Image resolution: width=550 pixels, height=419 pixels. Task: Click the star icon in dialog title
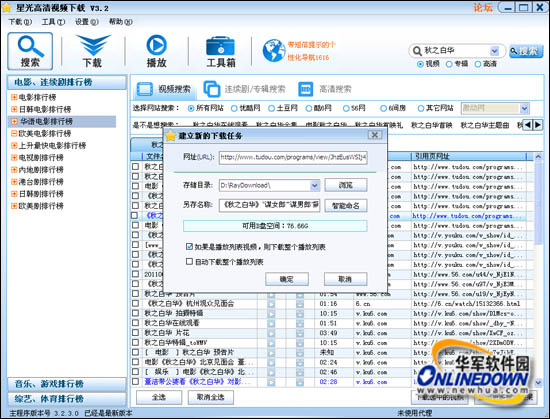pos(171,135)
